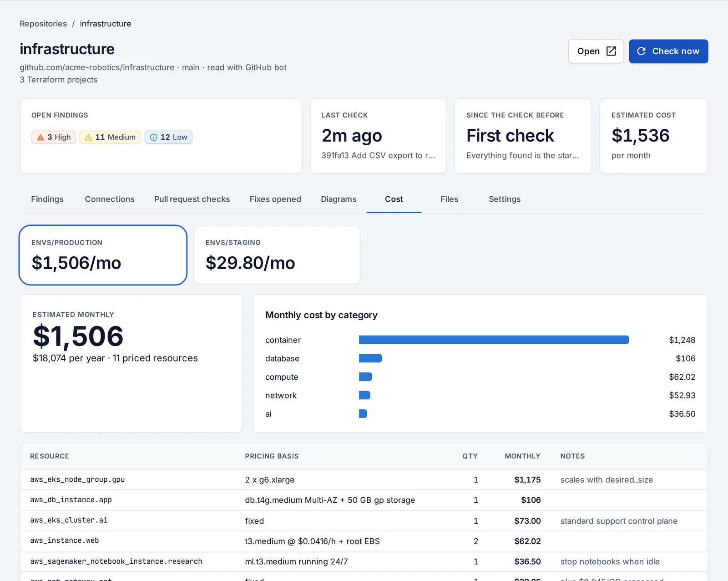This screenshot has width=728, height=581.
Task: Click the refresh icon on Check now
Action: pyautogui.click(x=641, y=51)
